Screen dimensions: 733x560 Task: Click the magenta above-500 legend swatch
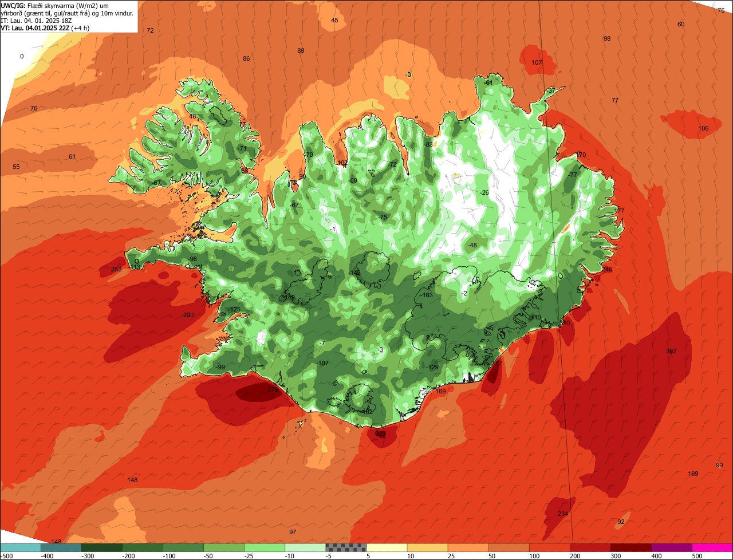point(712,547)
